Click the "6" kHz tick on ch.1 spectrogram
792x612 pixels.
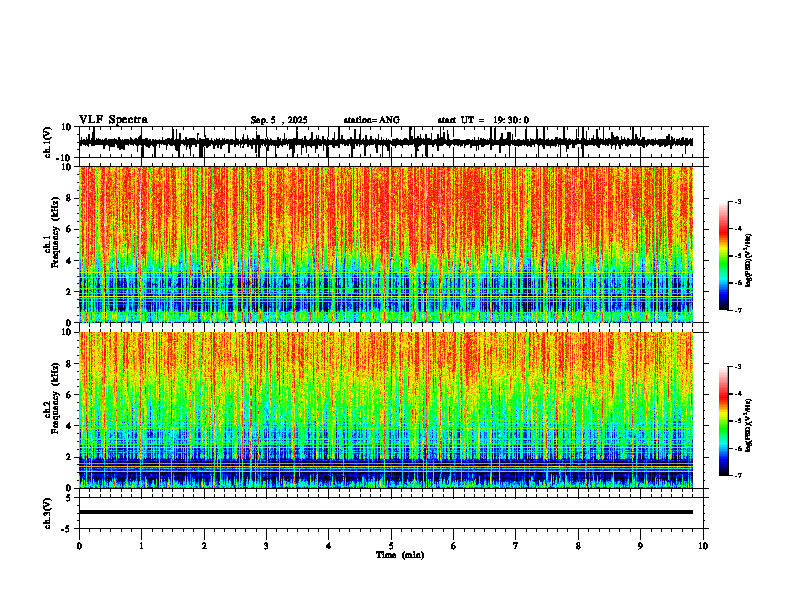point(70,230)
